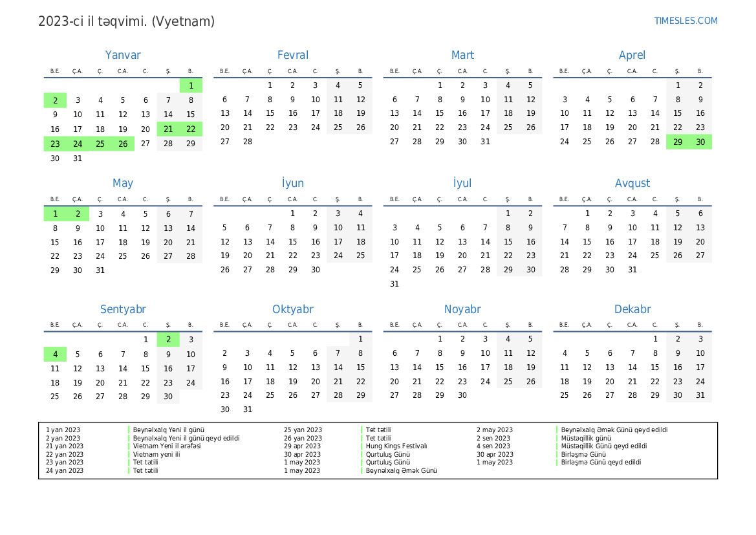
Task: Select highlighted April 29 date
Action: (678, 142)
